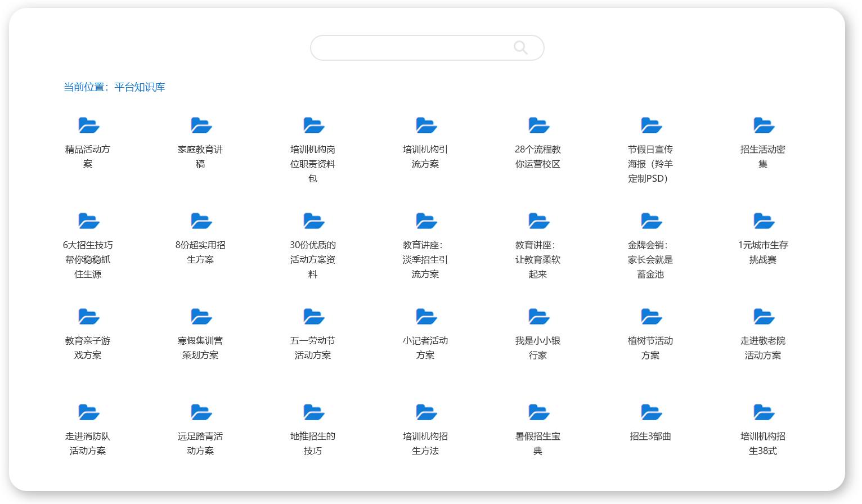Viewport: 862px width, 504px height.
Task: Open the 招生活动密集 folder icon
Action: pos(764,125)
